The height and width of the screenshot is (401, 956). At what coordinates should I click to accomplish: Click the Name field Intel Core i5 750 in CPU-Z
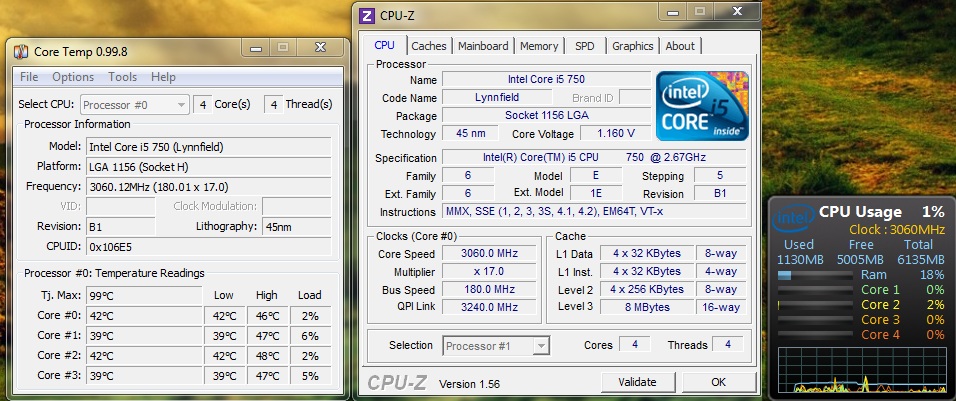546,79
